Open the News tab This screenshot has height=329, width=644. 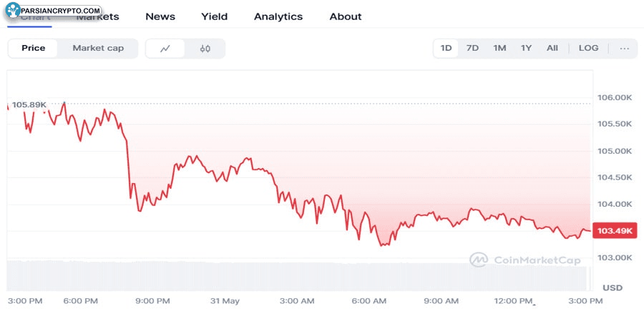pos(160,16)
